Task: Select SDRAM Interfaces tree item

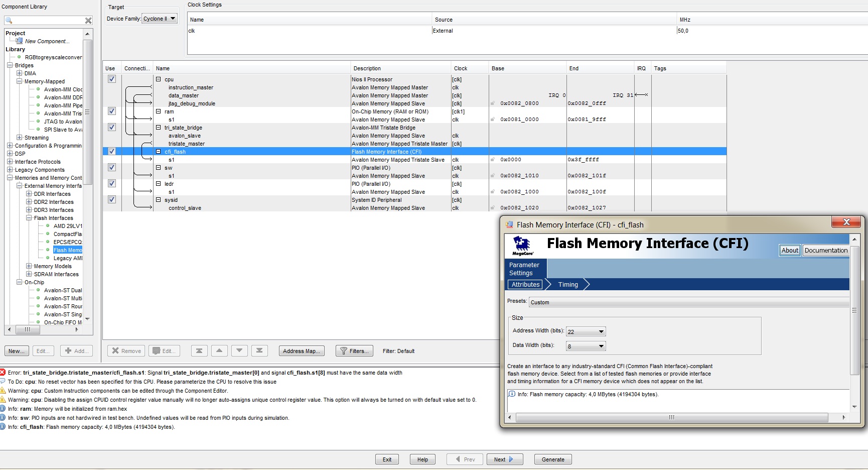Action: [x=56, y=274]
